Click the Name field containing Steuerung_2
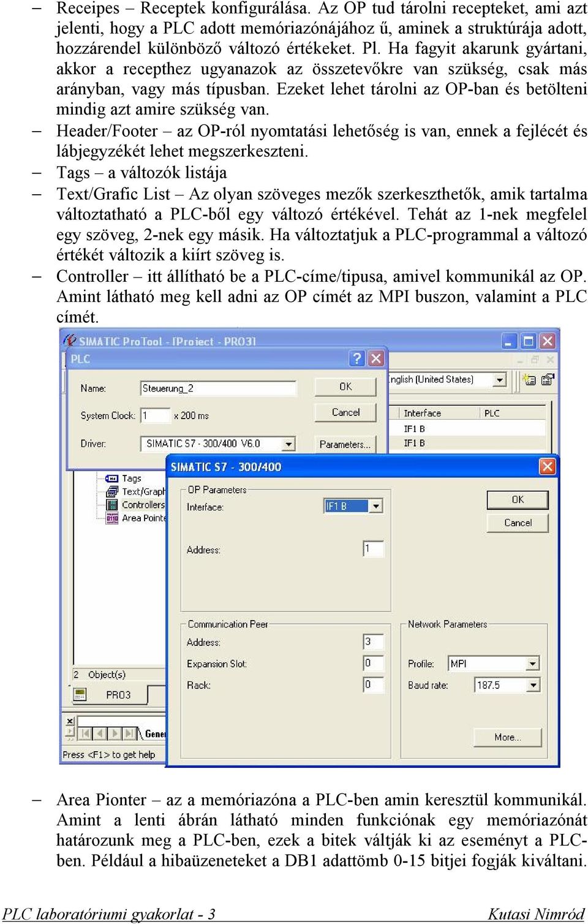The height and width of the screenshot is (924, 588). click(219, 388)
